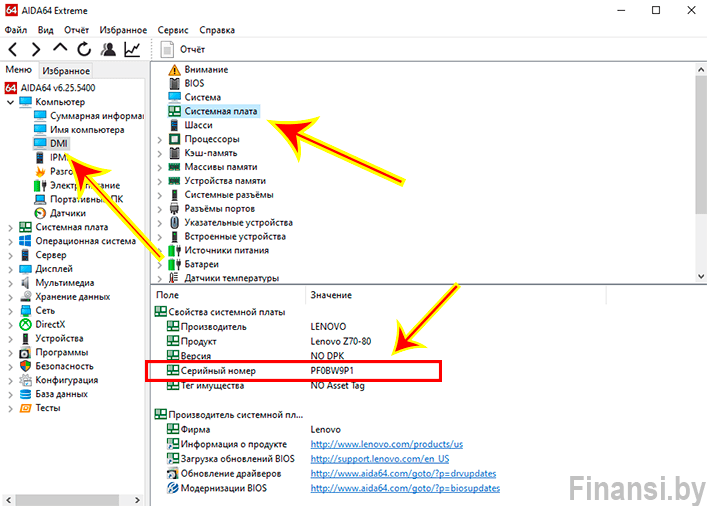Open the graph chart toolbar icon
707x506 pixels.
[x=132, y=49]
